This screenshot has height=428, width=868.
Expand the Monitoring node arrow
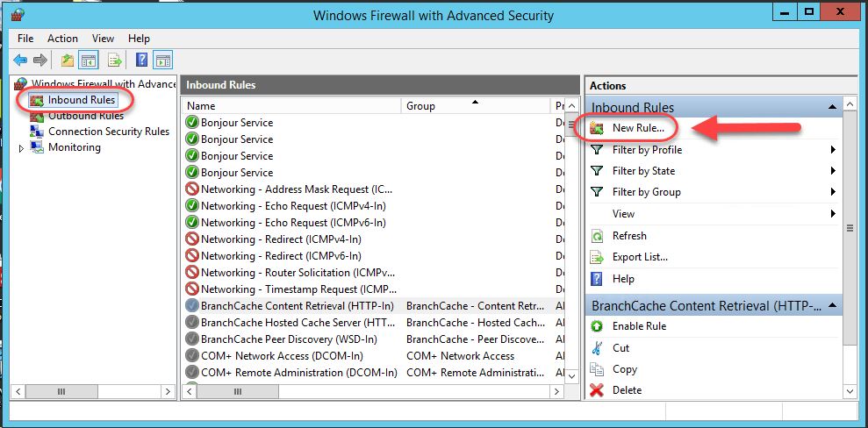point(22,148)
